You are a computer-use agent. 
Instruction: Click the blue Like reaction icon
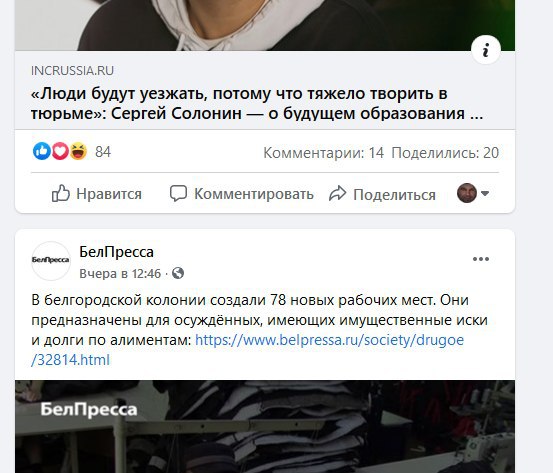pos(42,151)
